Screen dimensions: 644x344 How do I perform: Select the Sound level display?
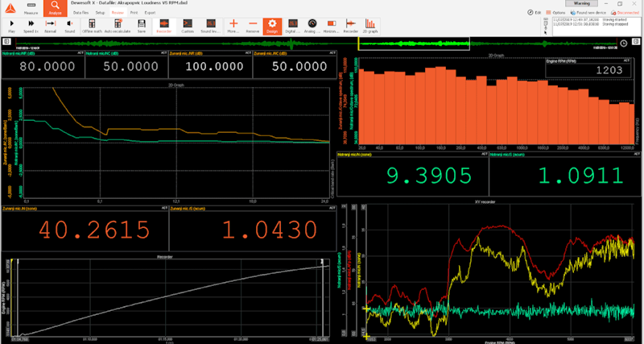[x=211, y=27]
